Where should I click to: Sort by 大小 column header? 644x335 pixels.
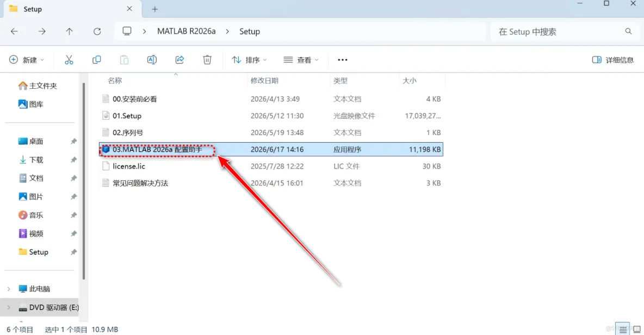coord(410,81)
